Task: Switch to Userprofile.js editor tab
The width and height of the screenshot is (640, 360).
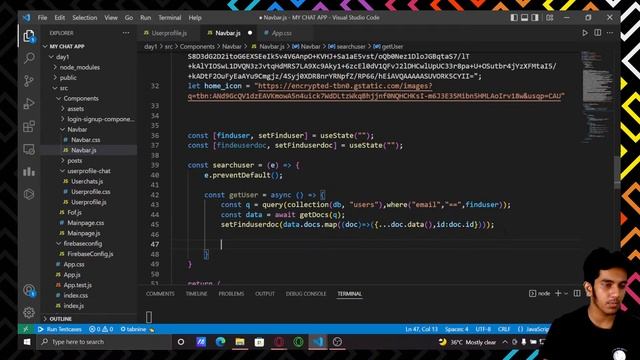Action: [x=169, y=33]
